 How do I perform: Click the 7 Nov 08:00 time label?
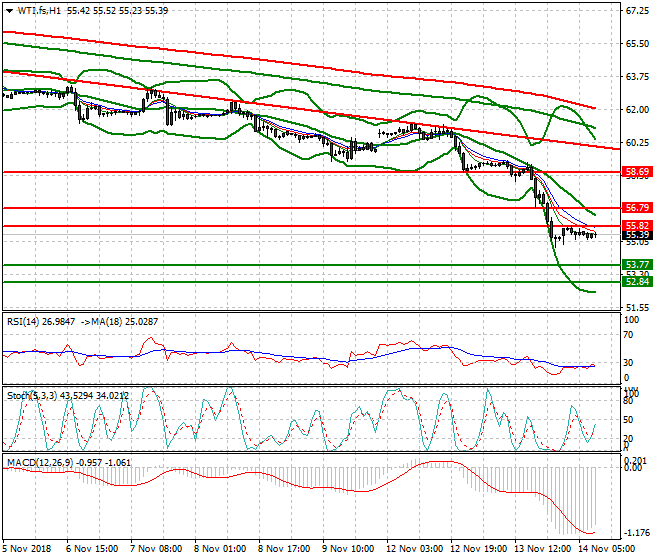(x=156, y=549)
